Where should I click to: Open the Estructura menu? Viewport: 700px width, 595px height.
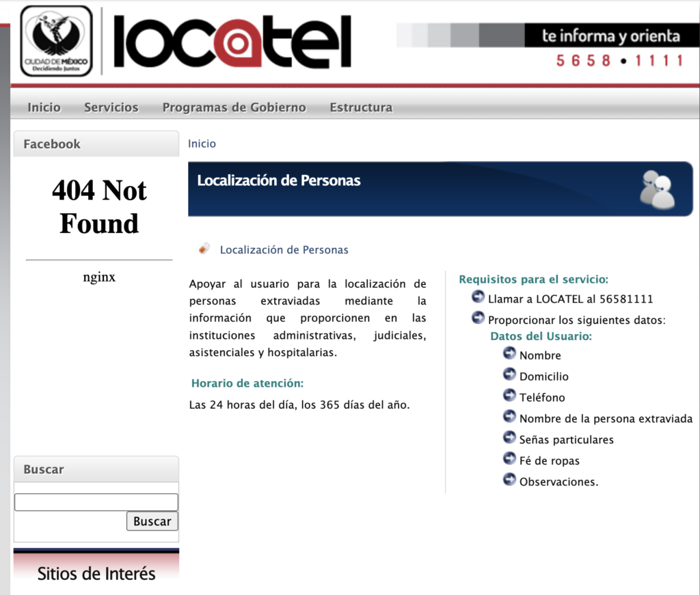(361, 107)
